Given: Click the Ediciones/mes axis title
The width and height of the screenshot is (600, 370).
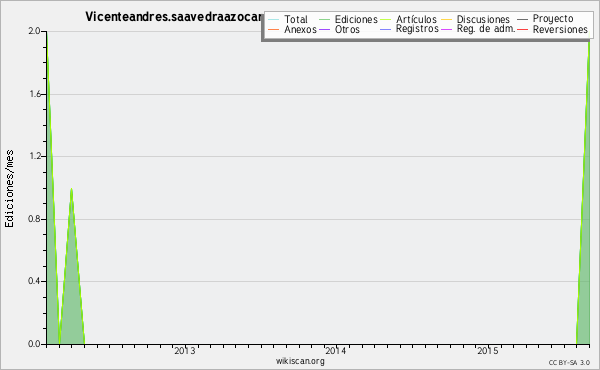Looking at the screenshot, I should point(9,189).
